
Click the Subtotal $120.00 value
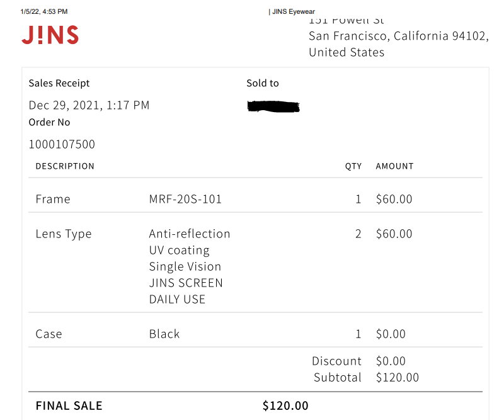pyautogui.click(x=398, y=378)
